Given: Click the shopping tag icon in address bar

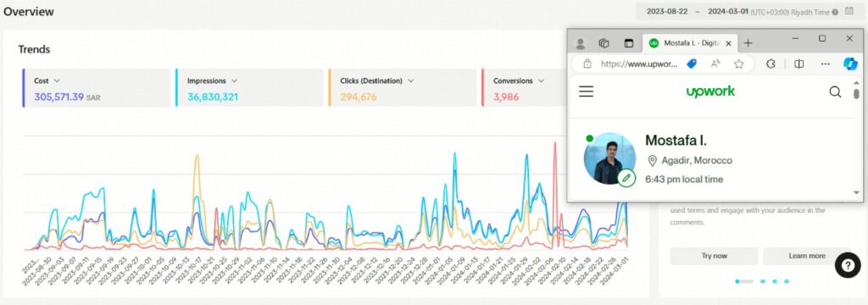Looking at the screenshot, I should point(692,64).
